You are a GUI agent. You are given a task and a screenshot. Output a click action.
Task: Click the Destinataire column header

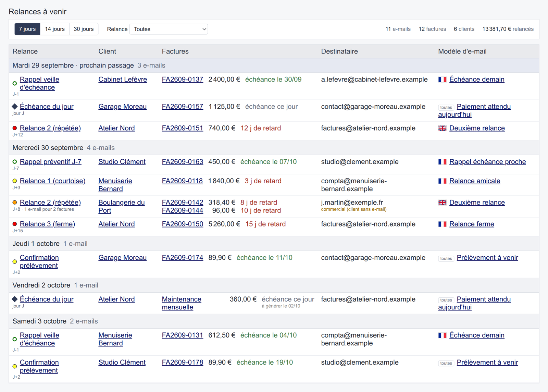(339, 51)
